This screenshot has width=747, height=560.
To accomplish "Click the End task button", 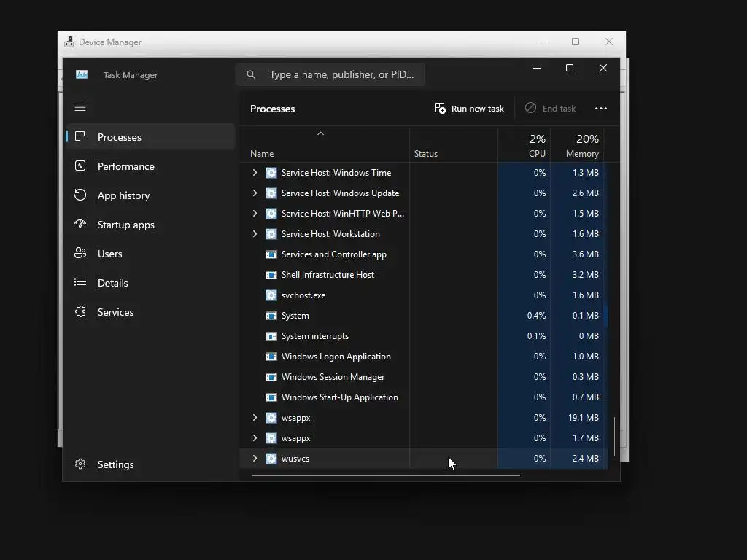I will [550, 109].
